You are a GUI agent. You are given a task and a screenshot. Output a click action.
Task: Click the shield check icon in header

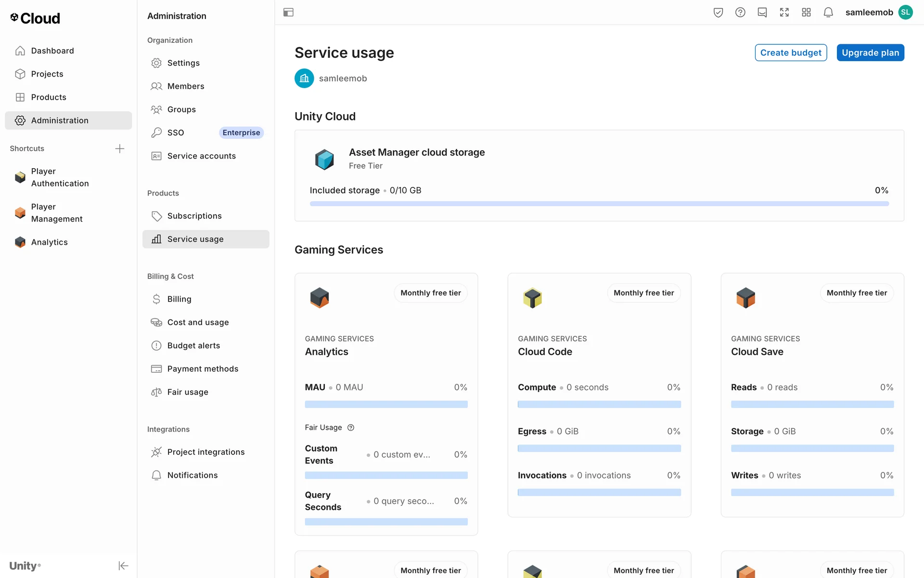pyautogui.click(x=718, y=13)
